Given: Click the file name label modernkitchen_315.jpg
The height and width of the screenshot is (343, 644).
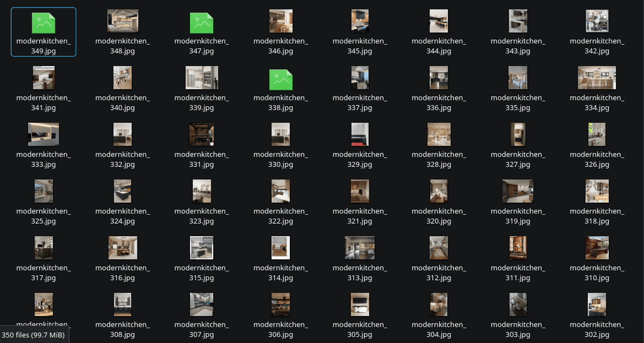Looking at the screenshot, I should [x=201, y=273].
